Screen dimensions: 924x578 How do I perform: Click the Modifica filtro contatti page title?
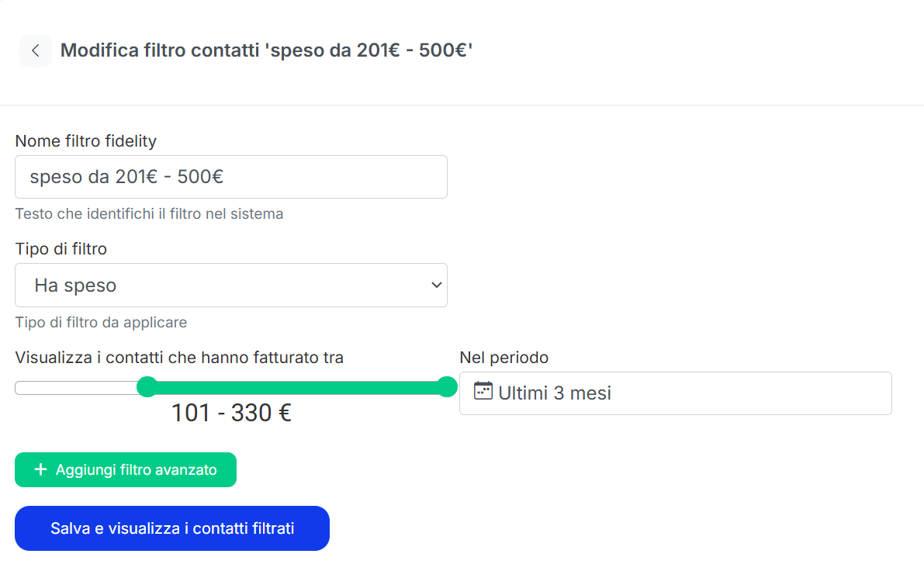[267, 50]
